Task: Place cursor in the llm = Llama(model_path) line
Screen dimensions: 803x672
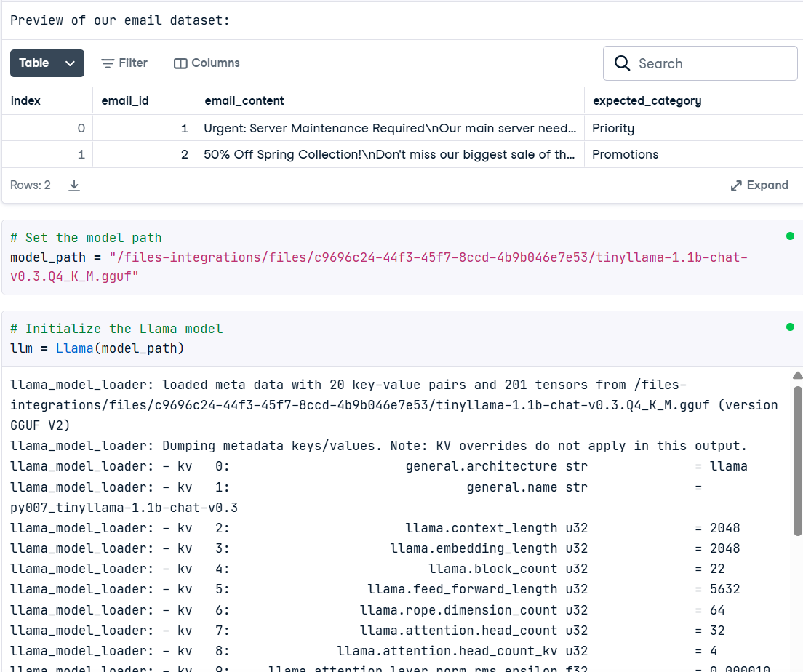Action: click(x=97, y=349)
